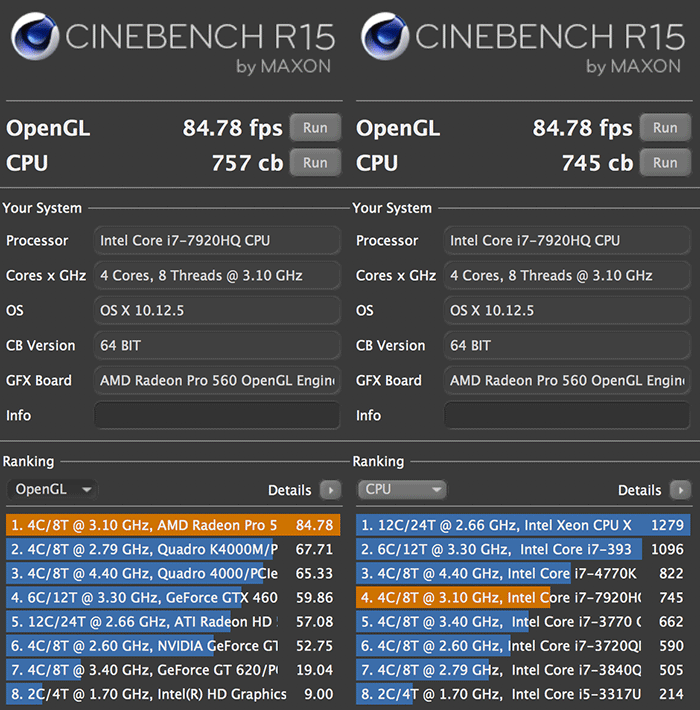Select the AMD Radeon Pro 84.78 ranking row
This screenshot has height=710, width=700.
173,525
